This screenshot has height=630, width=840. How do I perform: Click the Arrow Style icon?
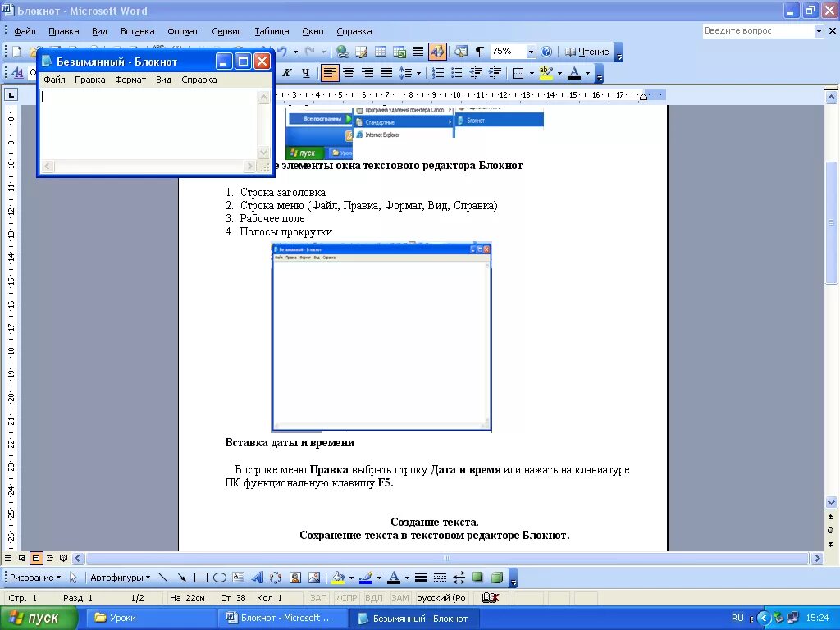coord(459,577)
